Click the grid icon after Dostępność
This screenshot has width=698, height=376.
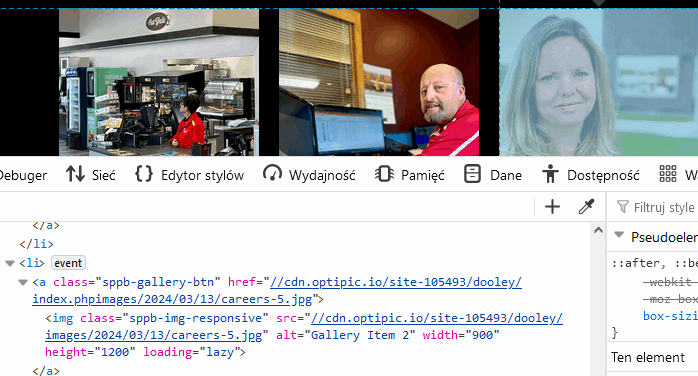[x=668, y=174]
